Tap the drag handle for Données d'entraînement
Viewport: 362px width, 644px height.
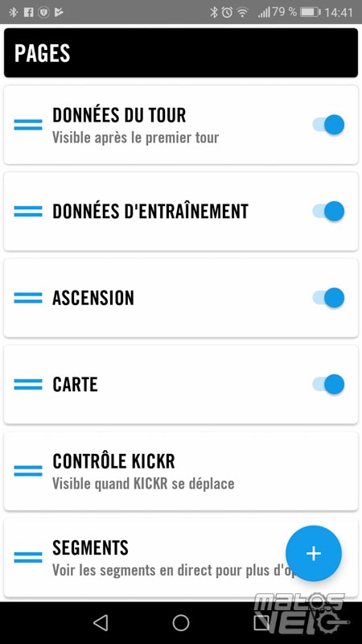tap(28, 211)
